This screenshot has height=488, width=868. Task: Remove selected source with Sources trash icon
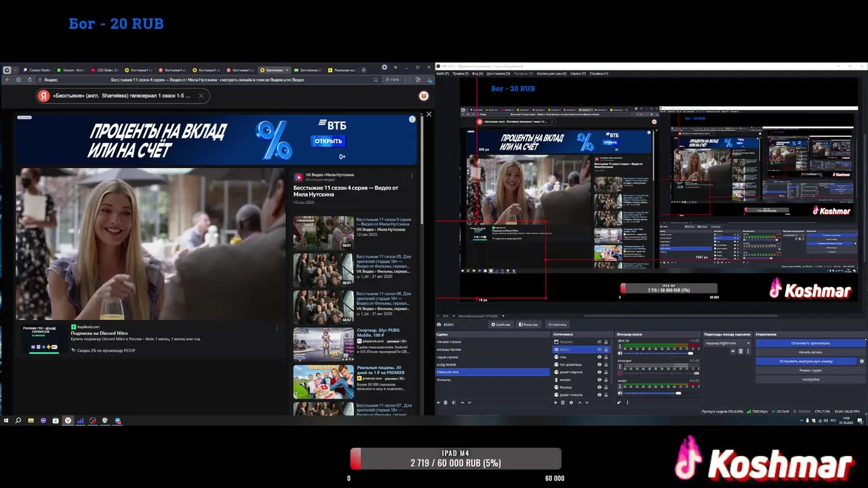[x=563, y=402]
